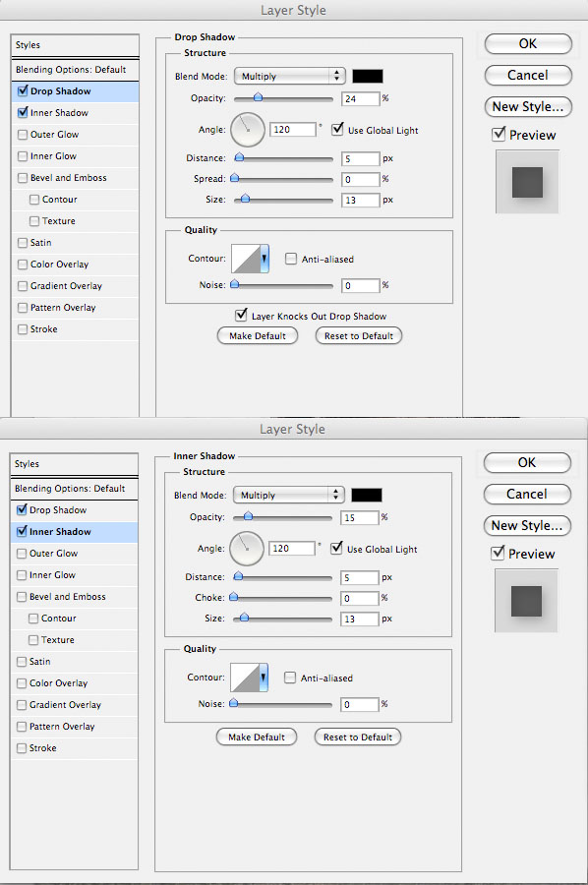Click Make Default for Inner Shadow
This screenshot has width=588, height=885.
point(257,737)
